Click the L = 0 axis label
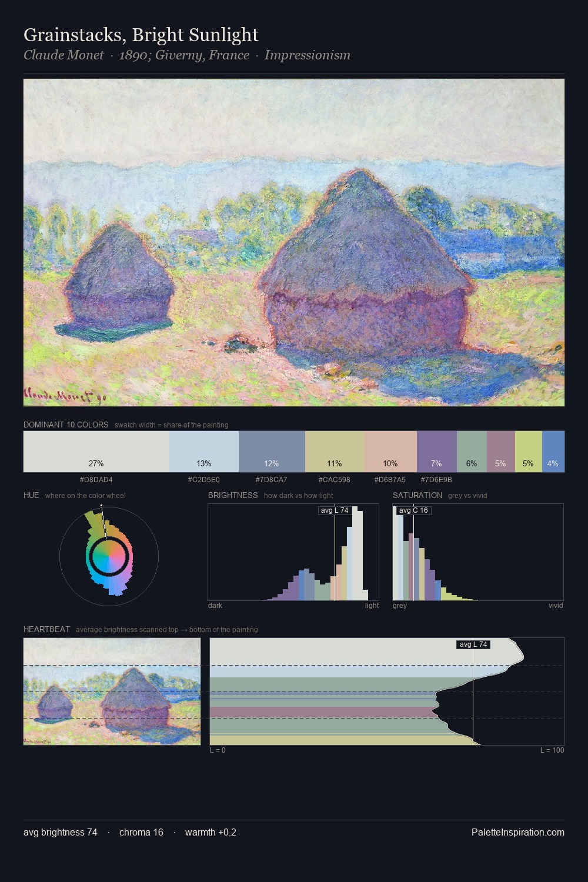The height and width of the screenshot is (882, 588). coord(218,750)
